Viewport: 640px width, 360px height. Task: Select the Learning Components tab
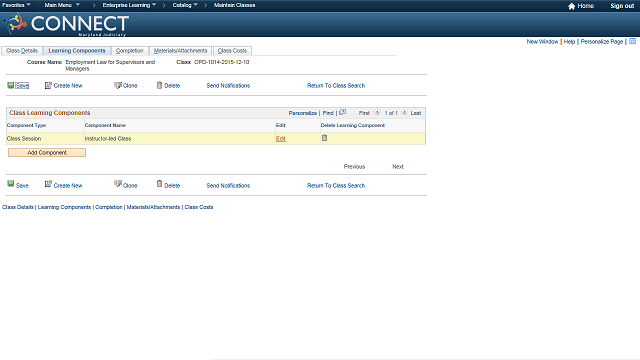pyautogui.click(x=77, y=51)
